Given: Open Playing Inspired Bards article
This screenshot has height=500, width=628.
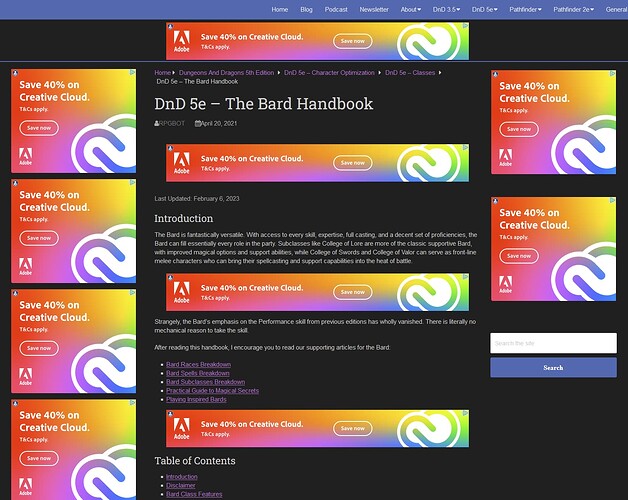Looking at the screenshot, I should [196, 400].
